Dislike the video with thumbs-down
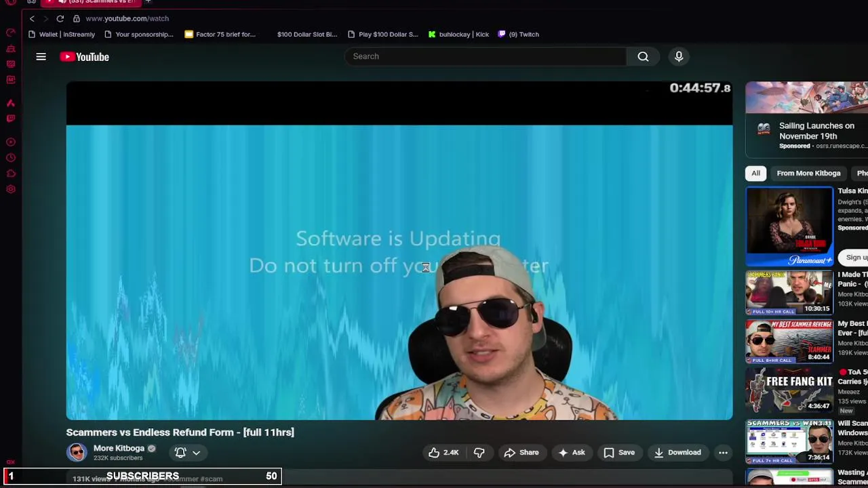This screenshot has width=868, height=488. [x=479, y=453]
